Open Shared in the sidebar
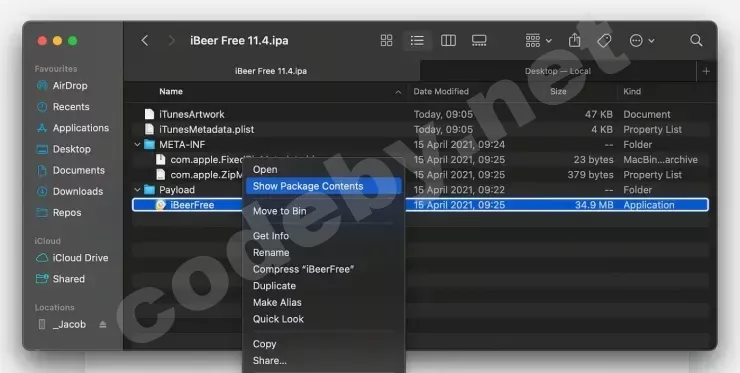This screenshot has width=740, height=373. [x=60, y=279]
